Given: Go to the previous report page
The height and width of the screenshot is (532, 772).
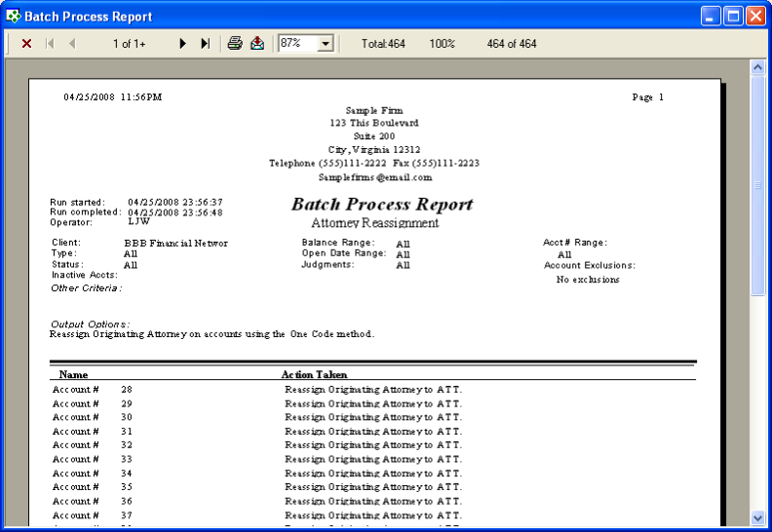Looking at the screenshot, I should [71, 44].
